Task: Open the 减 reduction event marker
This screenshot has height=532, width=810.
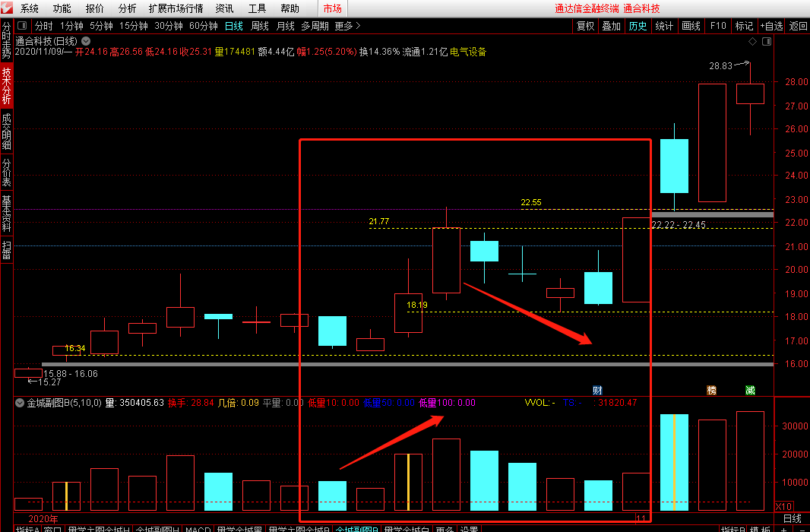Action: (750, 391)
